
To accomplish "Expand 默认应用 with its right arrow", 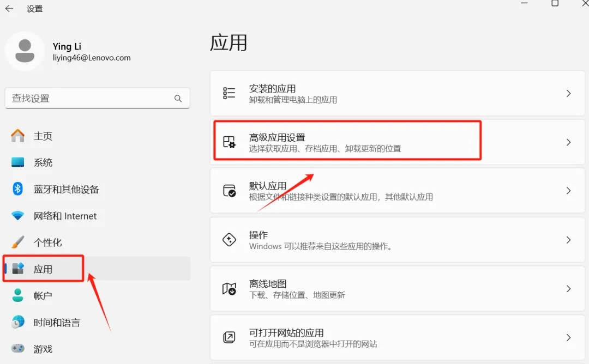I will pyautogui.click(x=568, y=191).
